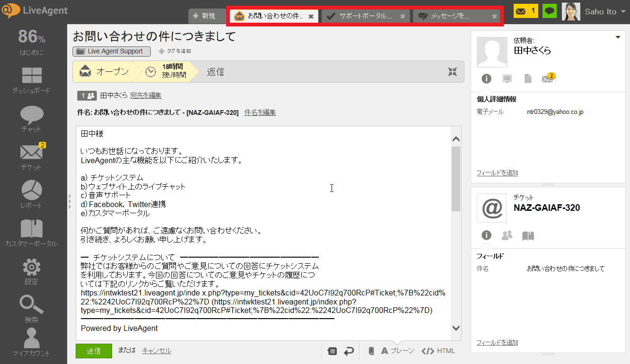
Task: Click ticket ID NAZ-GAIAF-320 heading
Action: click(547, 208)
